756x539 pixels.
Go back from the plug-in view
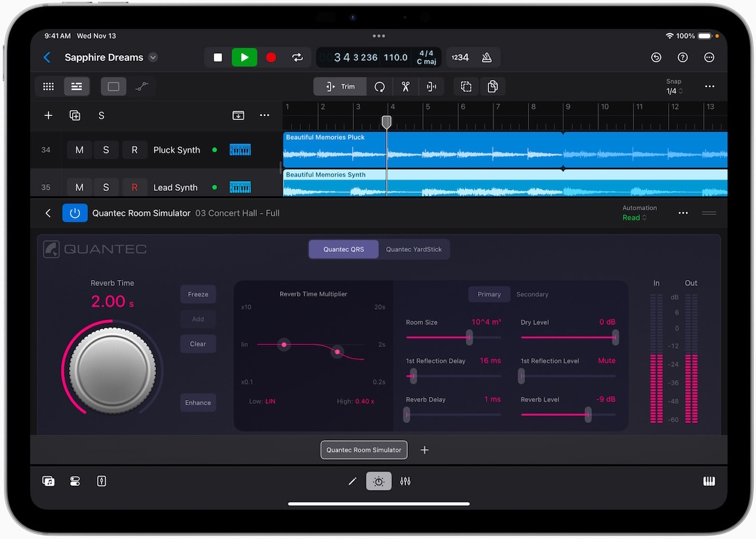48,213
